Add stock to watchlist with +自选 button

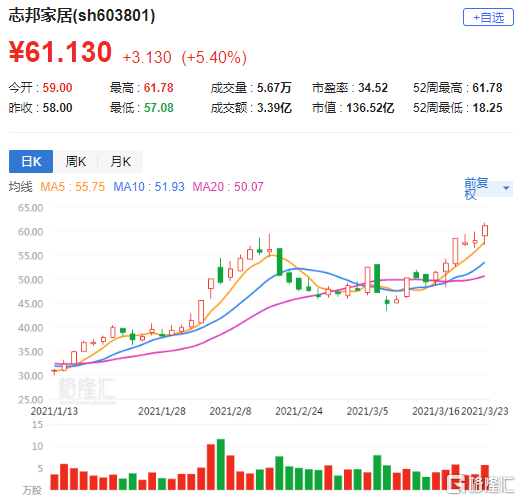pos(488,17)
